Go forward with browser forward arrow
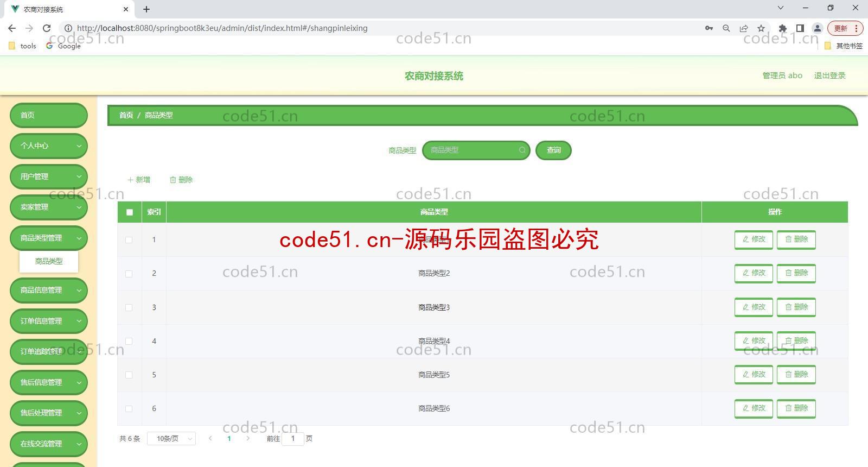The width and height of the screenshot is (868, 467). click(x=29, y=28)
